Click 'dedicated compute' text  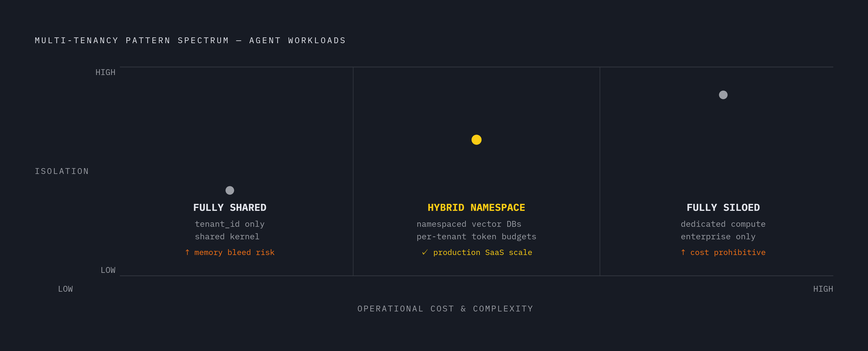click(723, 224)
